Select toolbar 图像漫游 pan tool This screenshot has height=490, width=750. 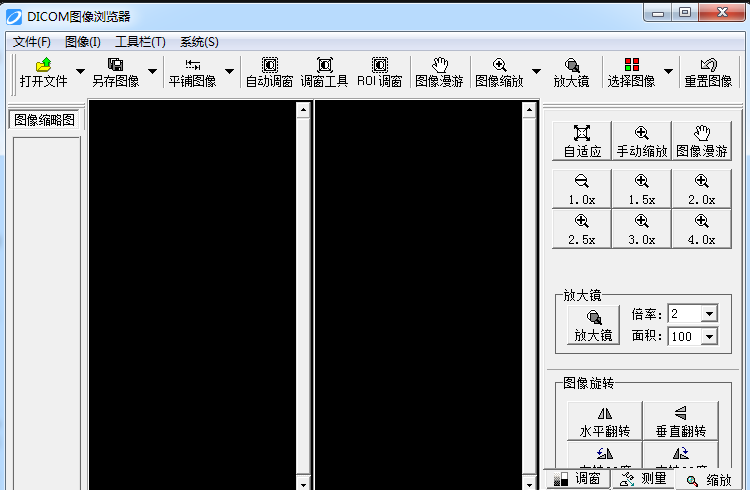coord(439,72)
